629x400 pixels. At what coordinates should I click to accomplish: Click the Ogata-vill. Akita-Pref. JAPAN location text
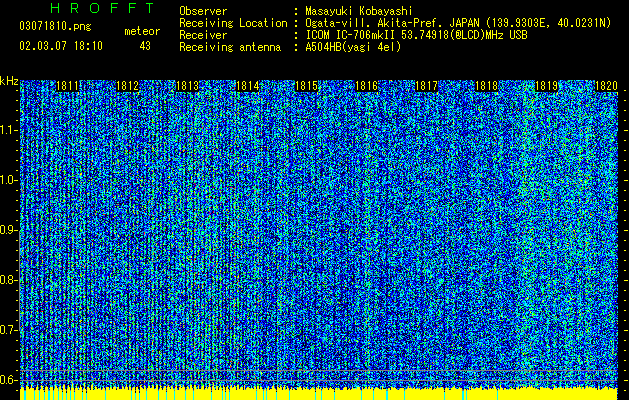[458, 23]
